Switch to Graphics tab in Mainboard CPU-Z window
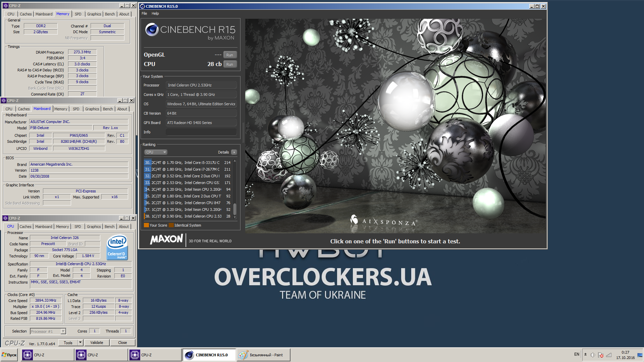The height and width of the screenshot is (362, 644). click(92, 109)
